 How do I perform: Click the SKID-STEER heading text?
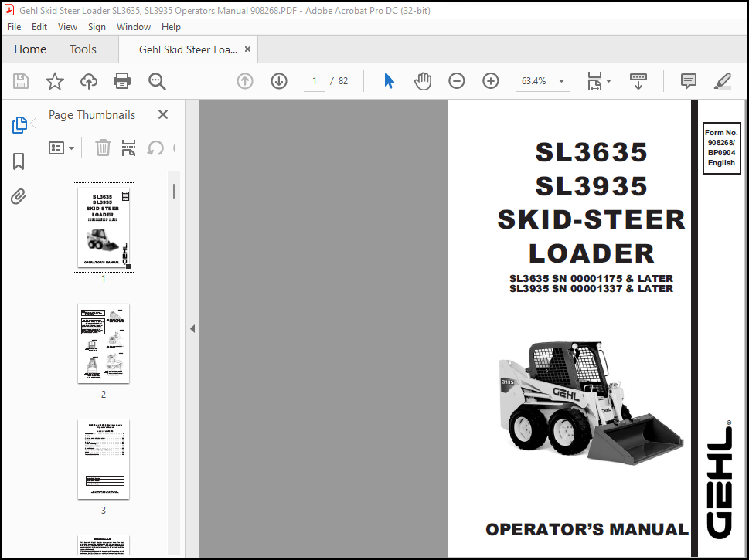(591, 219)
